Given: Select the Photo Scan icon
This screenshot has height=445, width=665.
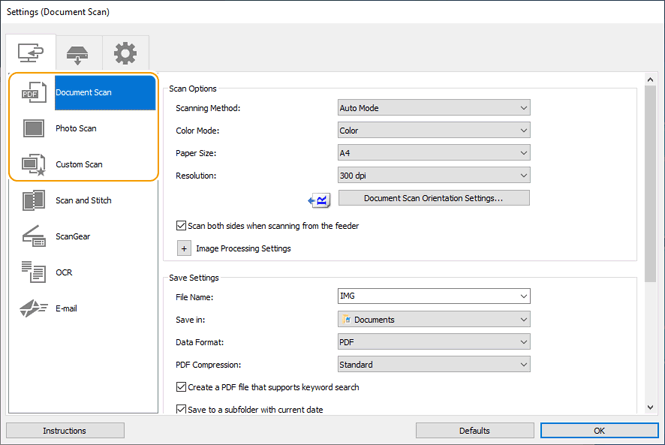Looking at the screenshot, I should [33, 128].
